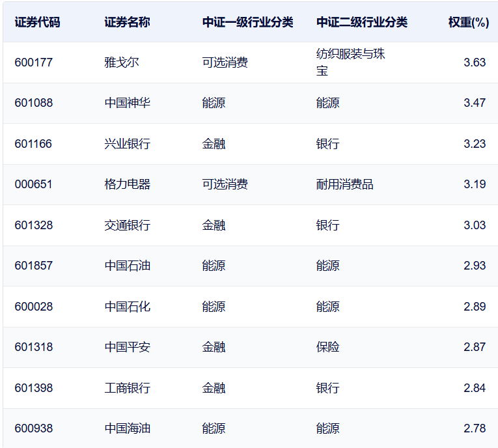Screen dimensions: 498x448
Task: Click 金融 in the 兴业银行 row
Action: tap(214, 144)
